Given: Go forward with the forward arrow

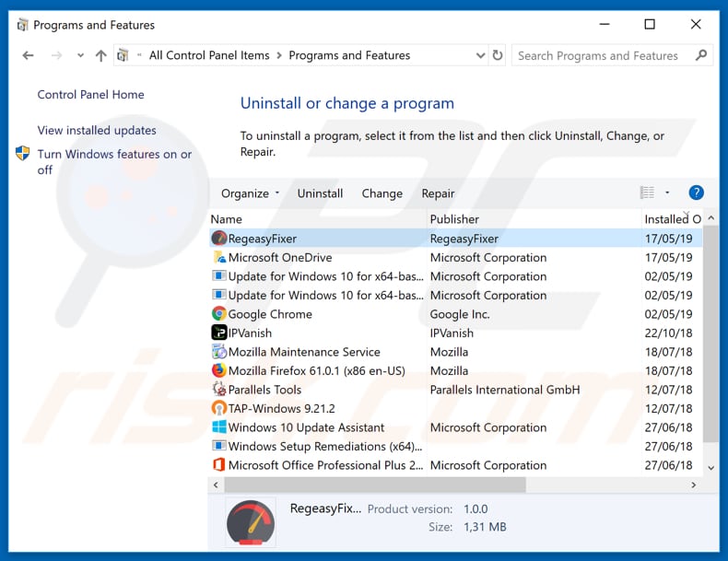Looking at the screenshot, I should pyautogui.click(x=56, y=55).
